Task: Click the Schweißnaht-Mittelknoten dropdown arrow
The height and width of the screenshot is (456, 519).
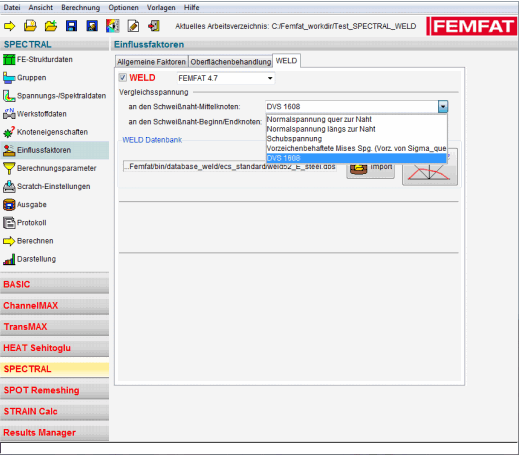Action: point(443,107)
